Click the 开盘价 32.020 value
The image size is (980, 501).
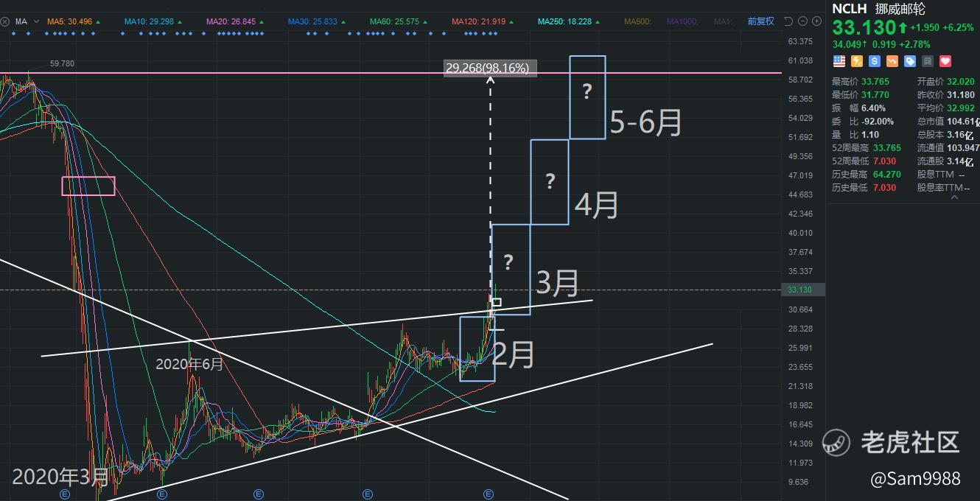coord(961,82)
